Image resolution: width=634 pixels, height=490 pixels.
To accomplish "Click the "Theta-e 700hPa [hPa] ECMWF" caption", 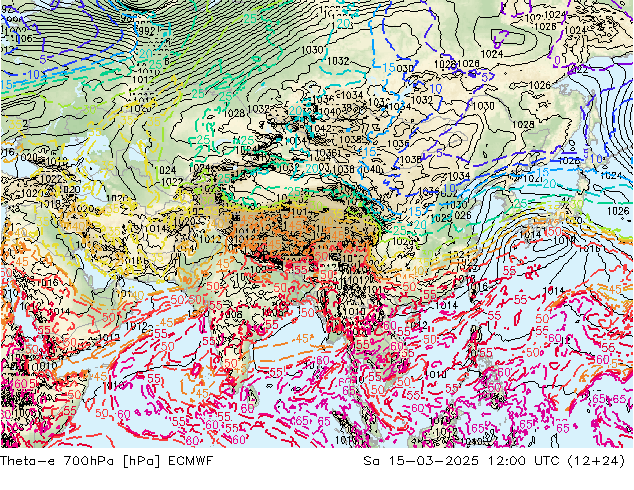I will coord(106,460).
